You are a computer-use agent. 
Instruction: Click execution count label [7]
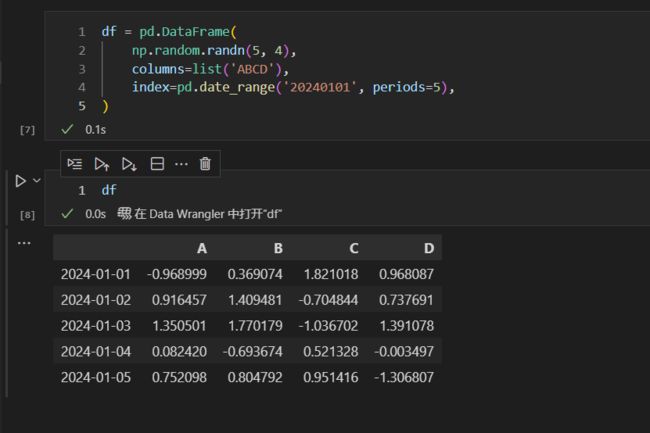[27, 130]
